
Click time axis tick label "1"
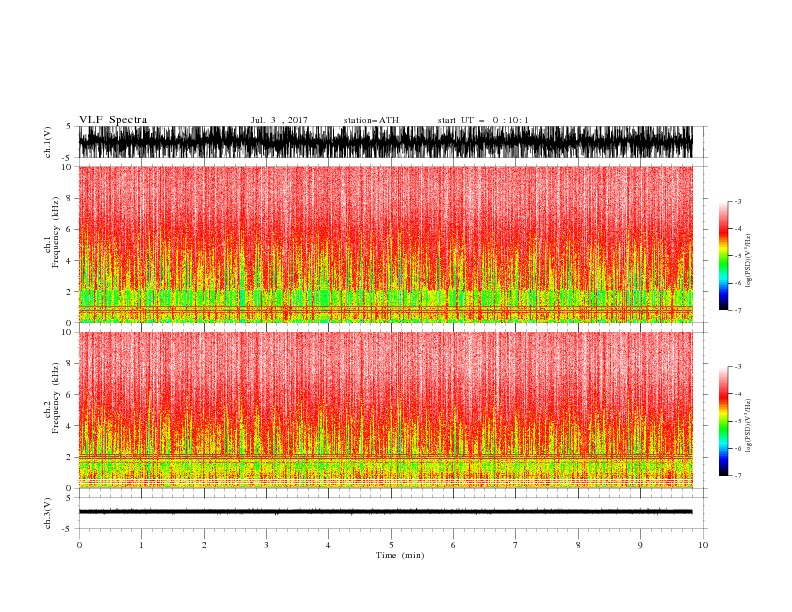click(141, 545)
